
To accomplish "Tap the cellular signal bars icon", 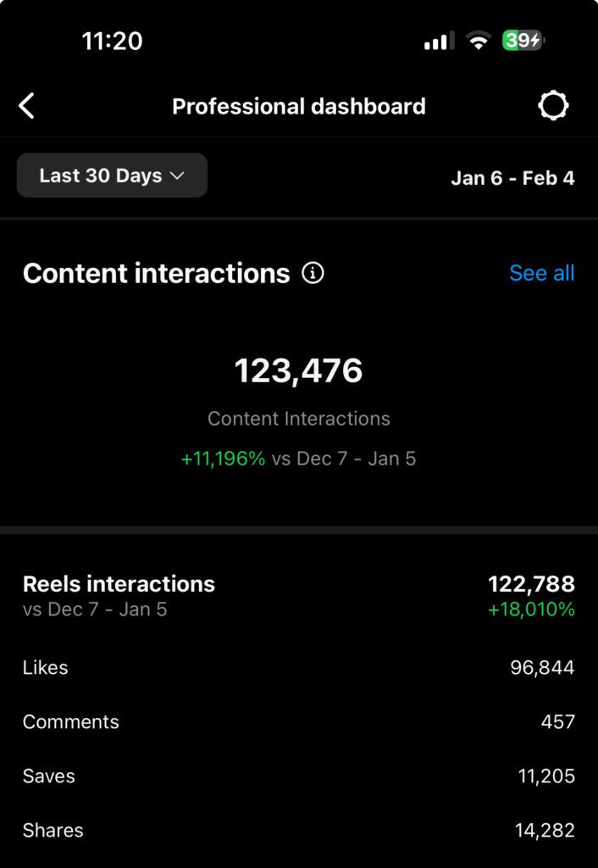I will (x=438, y=41).
